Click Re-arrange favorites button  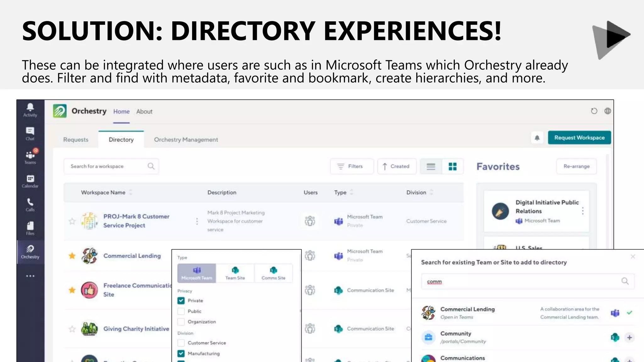pyautogui.click(x=576, y=166)
